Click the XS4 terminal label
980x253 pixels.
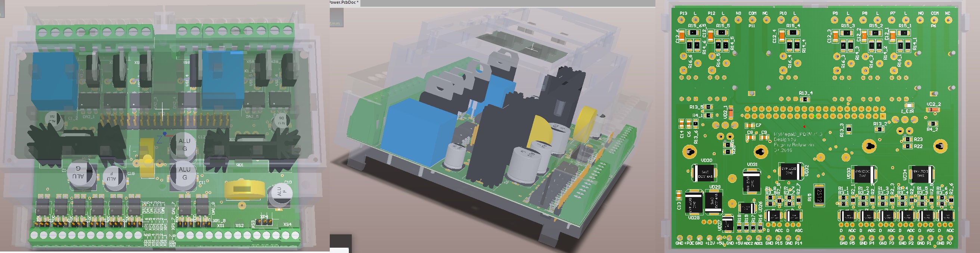(x=287, y=225)
